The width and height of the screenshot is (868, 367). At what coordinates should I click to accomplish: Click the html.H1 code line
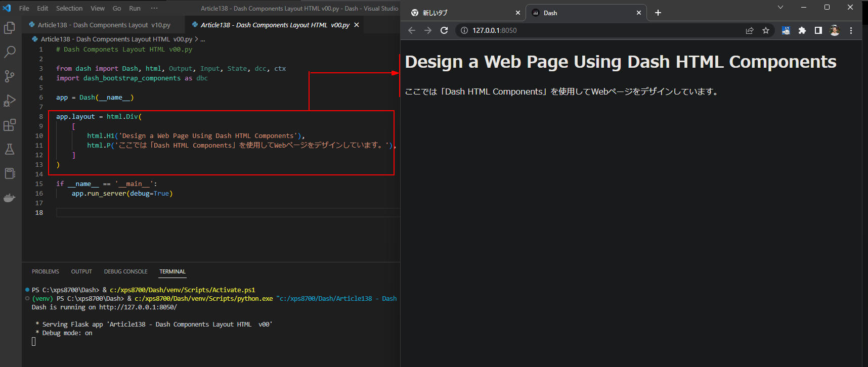point(196,136)
